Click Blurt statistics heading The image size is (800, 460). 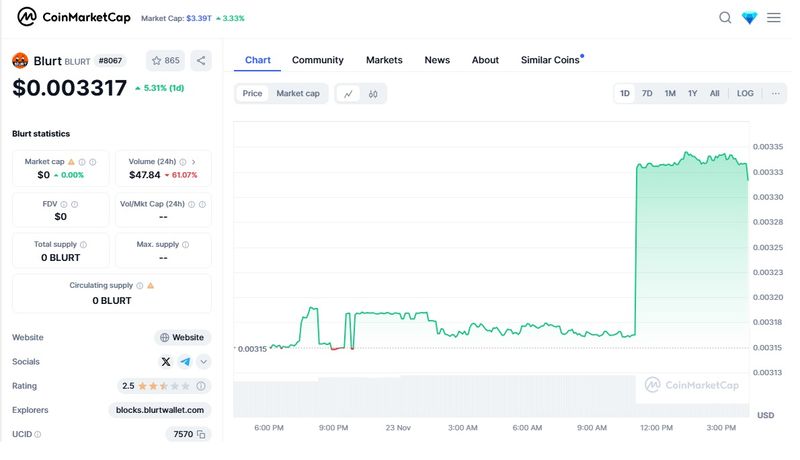[41, 134]
